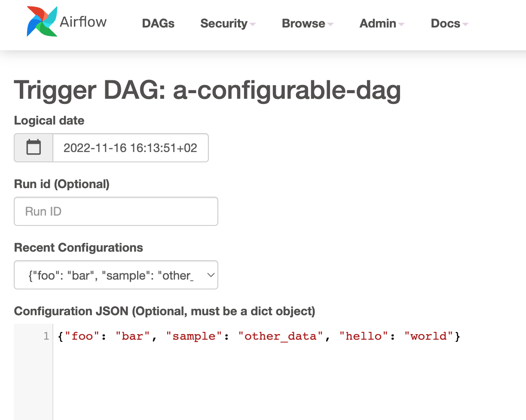Select the "foo" key in the JSON
Image resolution: width=526 pixels, height=420 pixels.
click(82, 336)
